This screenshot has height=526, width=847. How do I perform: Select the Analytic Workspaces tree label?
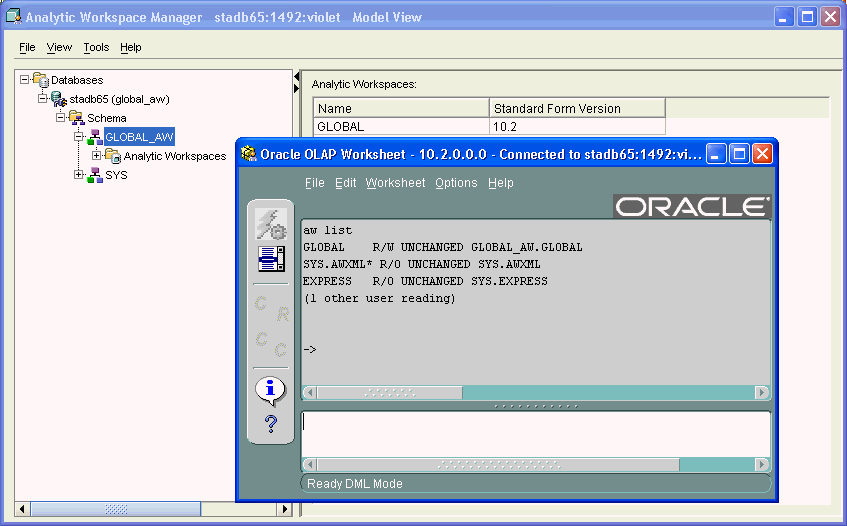tap(175, 156)
